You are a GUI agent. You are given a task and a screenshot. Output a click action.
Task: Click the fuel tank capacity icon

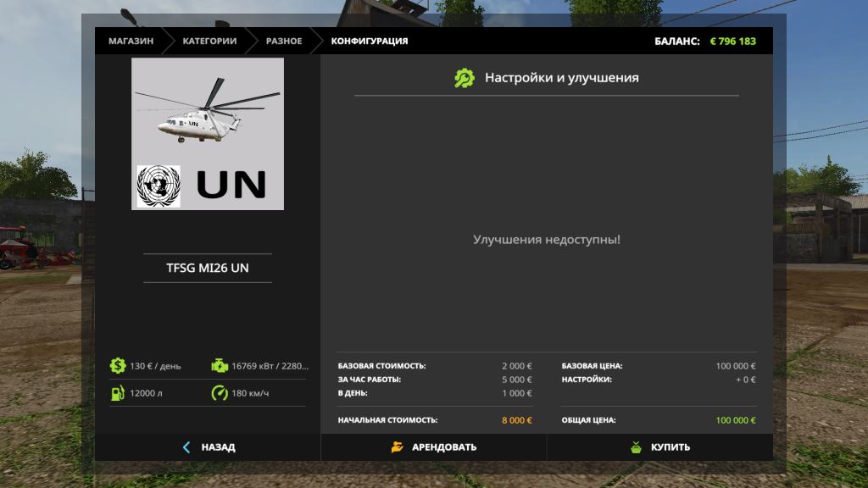117,393
